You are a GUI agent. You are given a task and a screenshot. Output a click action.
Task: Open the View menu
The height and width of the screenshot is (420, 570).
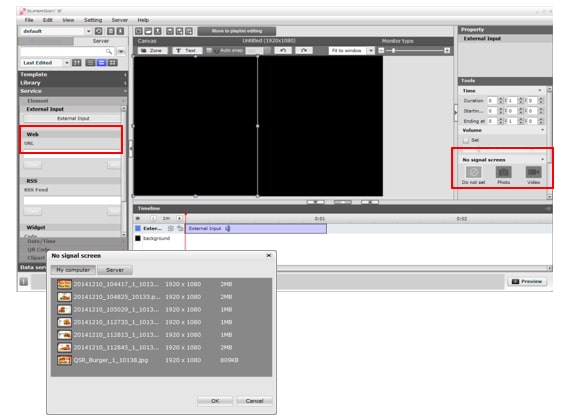pos(68,20)
